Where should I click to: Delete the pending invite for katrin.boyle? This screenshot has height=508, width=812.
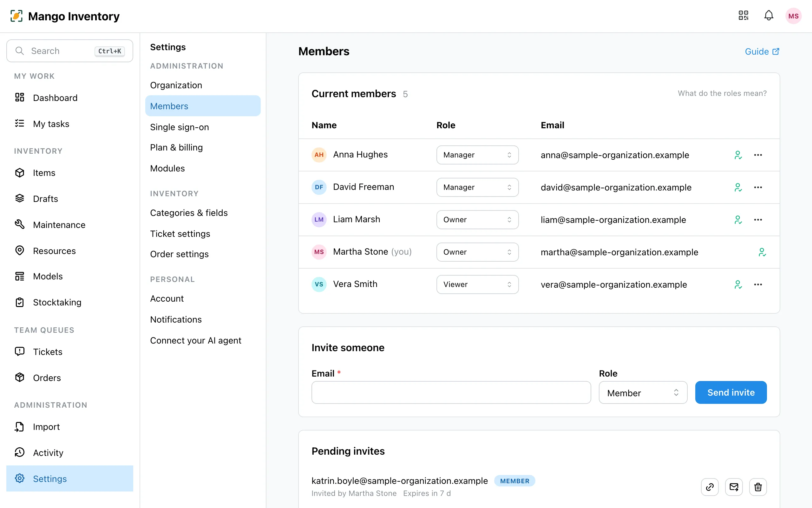[x=758, y=487]
